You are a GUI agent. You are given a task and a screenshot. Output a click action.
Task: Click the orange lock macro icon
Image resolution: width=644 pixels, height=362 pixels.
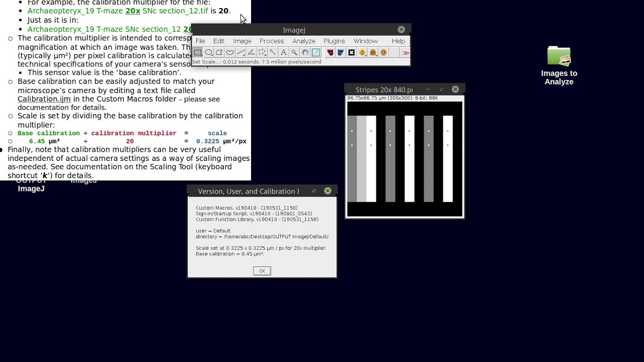[x=373, y=52]
